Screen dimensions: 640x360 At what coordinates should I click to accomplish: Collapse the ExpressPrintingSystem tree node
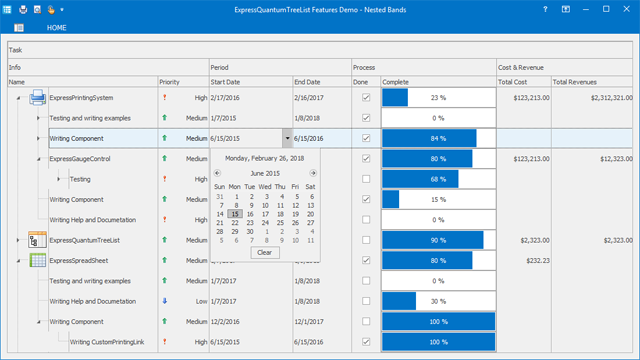point(18,98)
